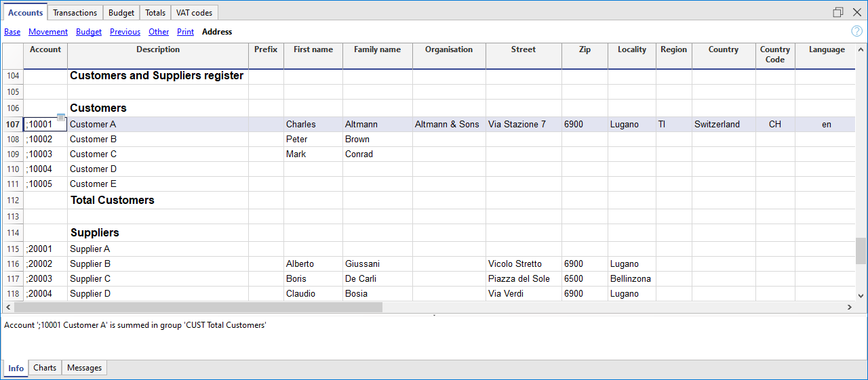Switch to the Previous view link
This screenshot has width=868, height=380.
click(x=125, y=32)
